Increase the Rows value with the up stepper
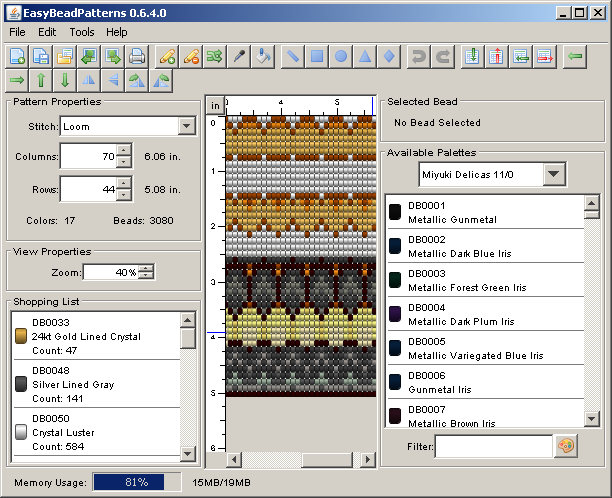 [x=124, y=183]
